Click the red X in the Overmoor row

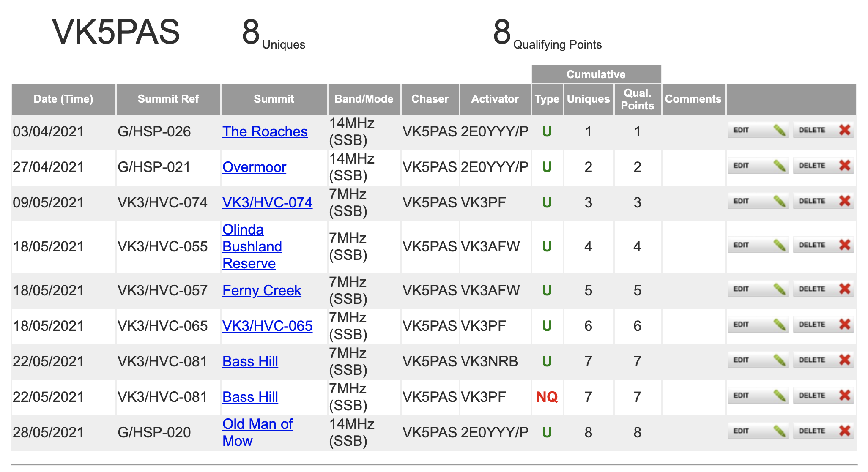click(844, 166)
